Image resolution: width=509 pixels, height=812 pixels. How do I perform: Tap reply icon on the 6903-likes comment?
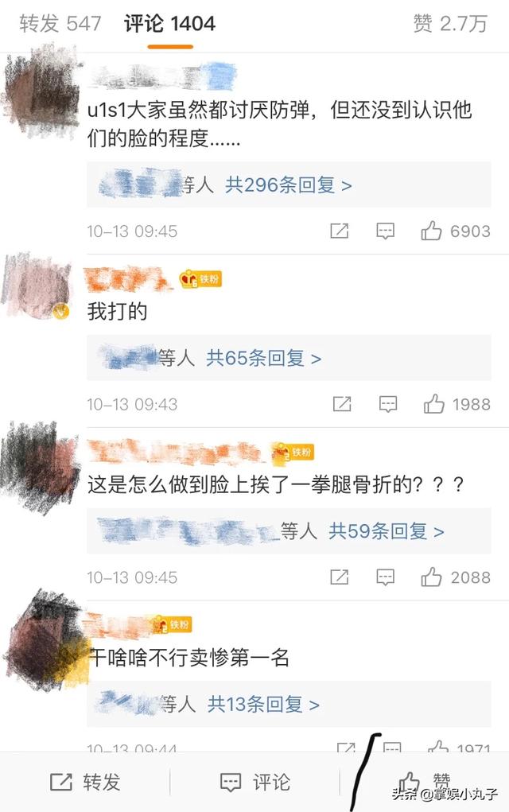click(x=385, y=231)
